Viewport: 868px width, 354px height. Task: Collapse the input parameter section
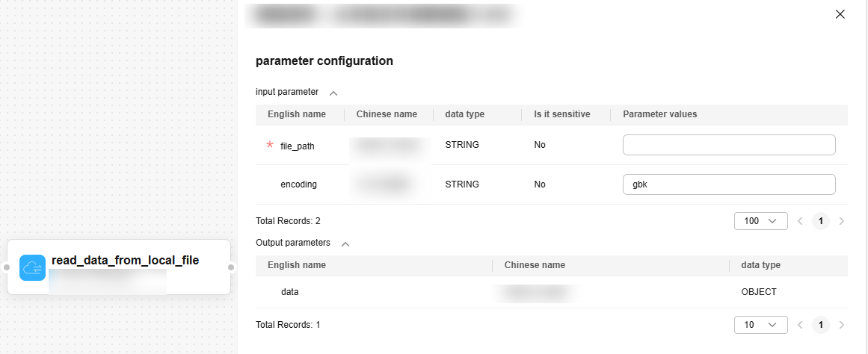pyautogui.click(x=333, y=93)
